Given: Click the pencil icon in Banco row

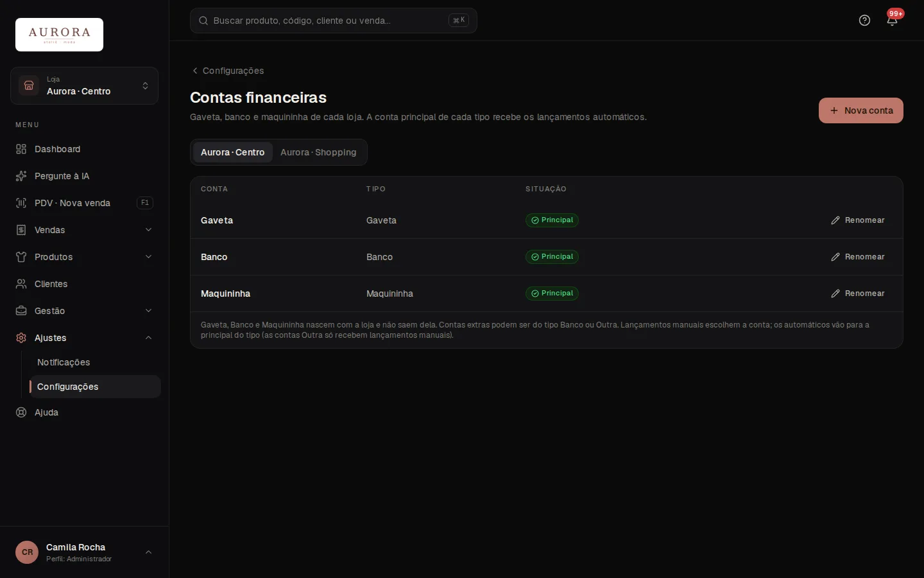Looking at the screenshot, I should [835, 257].
